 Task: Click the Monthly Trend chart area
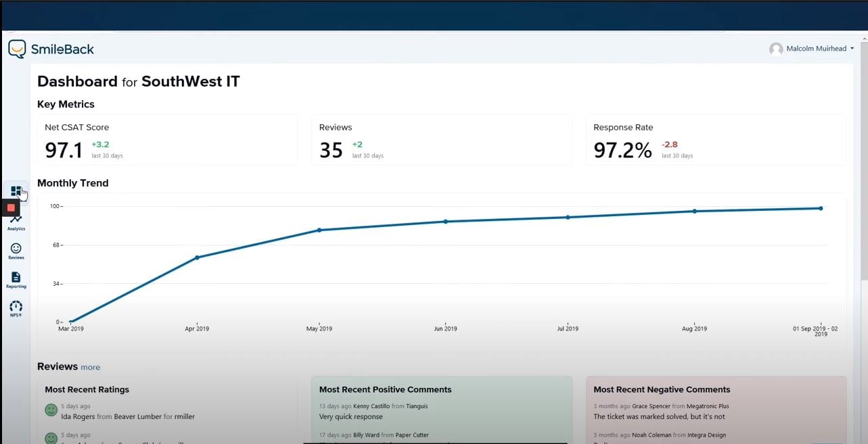pos(440,264)
